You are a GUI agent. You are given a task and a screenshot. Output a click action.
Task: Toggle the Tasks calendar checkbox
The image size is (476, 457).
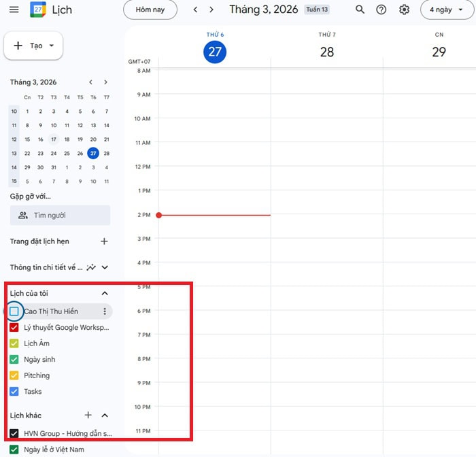coord(14,391)
